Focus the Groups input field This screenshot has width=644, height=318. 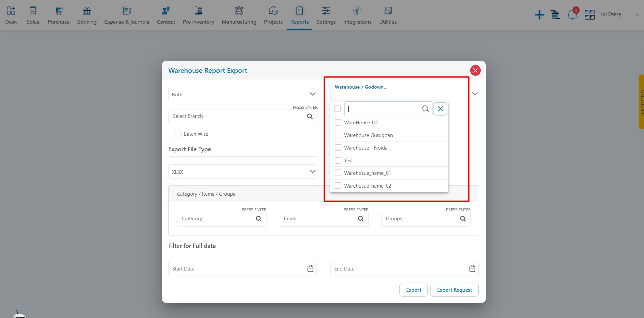[x=419, y=219]
